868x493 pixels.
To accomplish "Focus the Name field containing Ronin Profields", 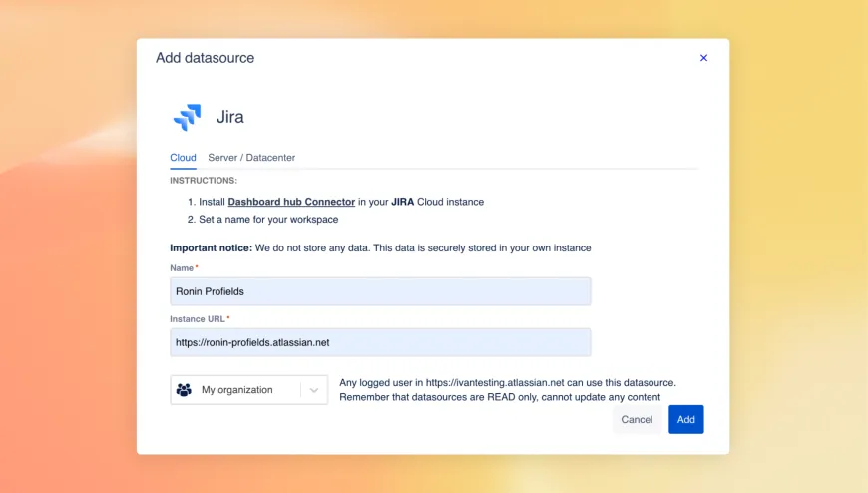I will 380,291.
